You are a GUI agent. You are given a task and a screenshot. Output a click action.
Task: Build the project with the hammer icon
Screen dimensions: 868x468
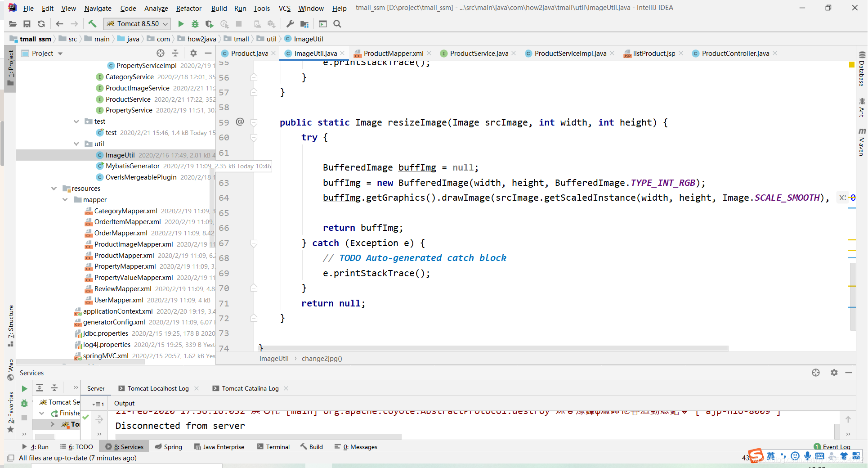point(92,24)
